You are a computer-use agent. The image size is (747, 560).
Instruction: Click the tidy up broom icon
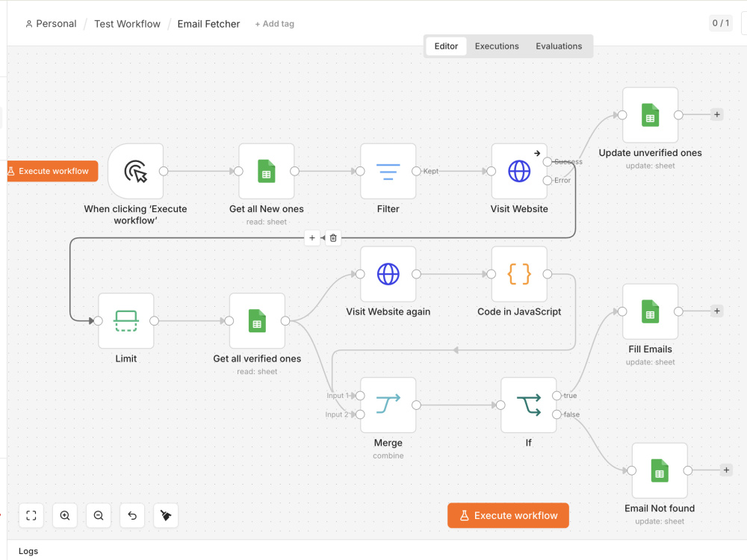tap(166, 516)
